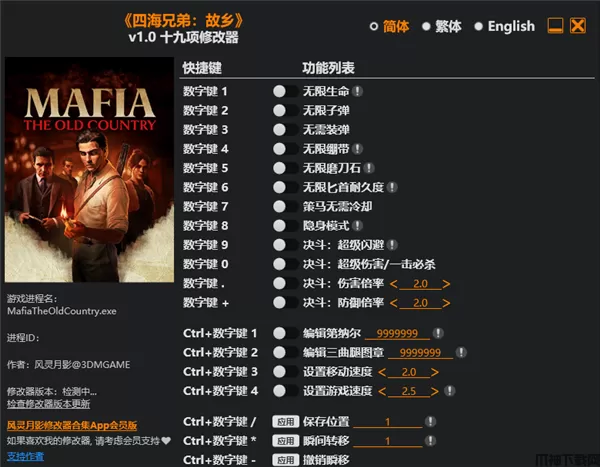
Task: Click the 保存位置 slot number field
Action: pos(388,422)
